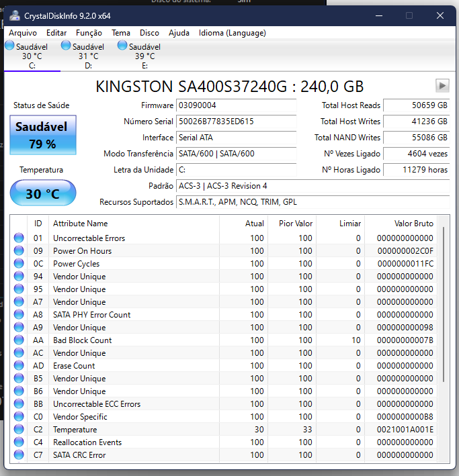Image resolution: width=459 pixels, height=476 pixels.
Task: Click status icon of Erase Count row
Action: 19,365
